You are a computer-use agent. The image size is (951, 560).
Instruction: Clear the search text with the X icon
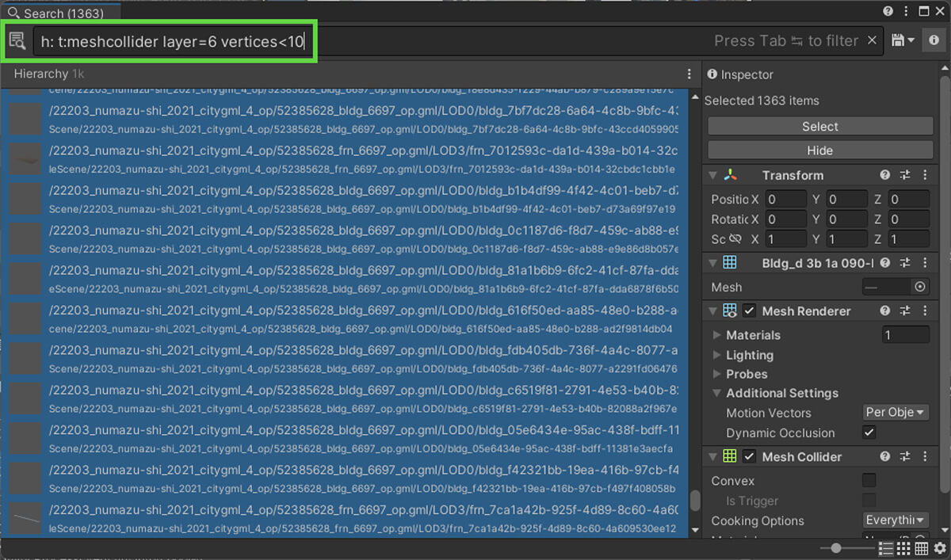point(872,40)
